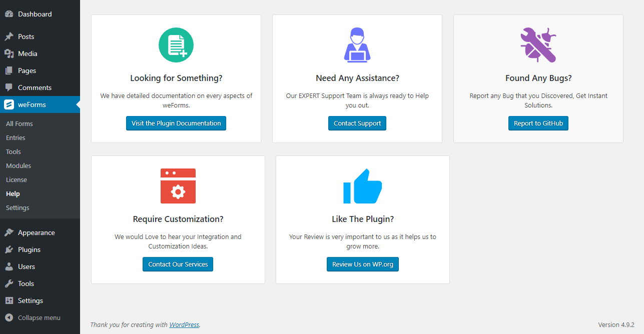Click 'Report any Bug that you Discovered' text
This screenshot has height=334, width=644.
(538, 100)
